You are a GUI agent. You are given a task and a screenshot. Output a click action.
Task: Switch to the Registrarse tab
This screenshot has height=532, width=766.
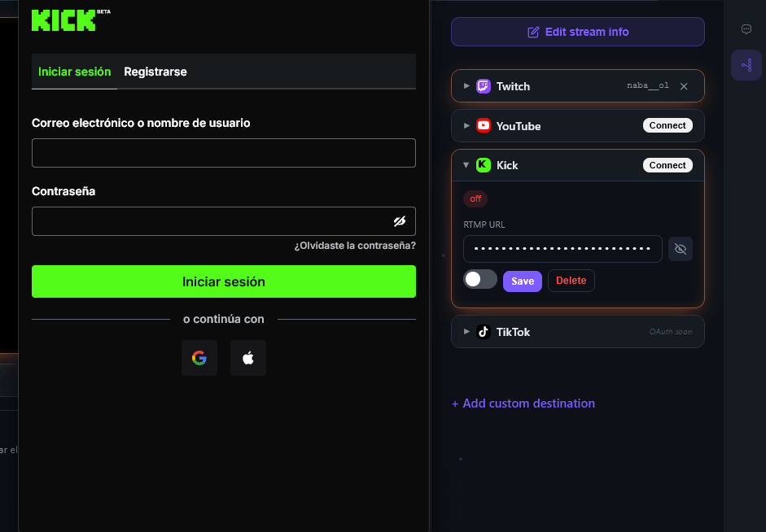coord(155,72)
